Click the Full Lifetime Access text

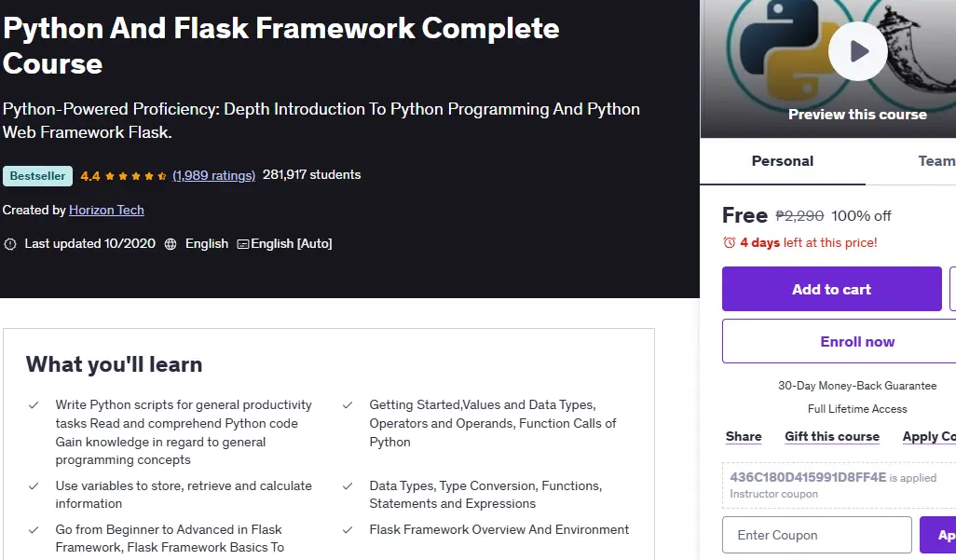pyautogui.click(x=857, y=409)
